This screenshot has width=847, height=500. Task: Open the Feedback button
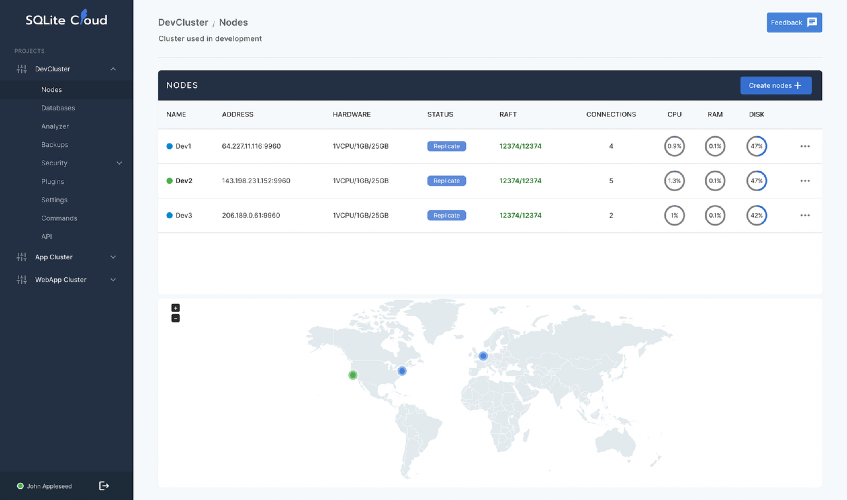click(794, 23)
